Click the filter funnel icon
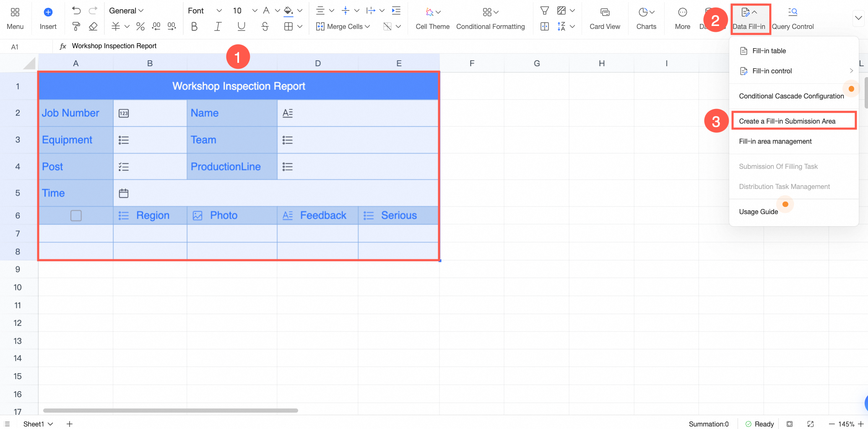Image resolution: width=868 pixels, height=429 pixels. (545, 10)
